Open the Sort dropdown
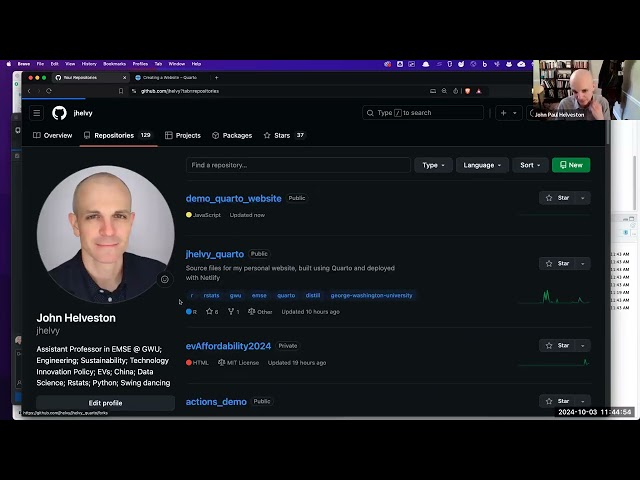 click(530, 165)
